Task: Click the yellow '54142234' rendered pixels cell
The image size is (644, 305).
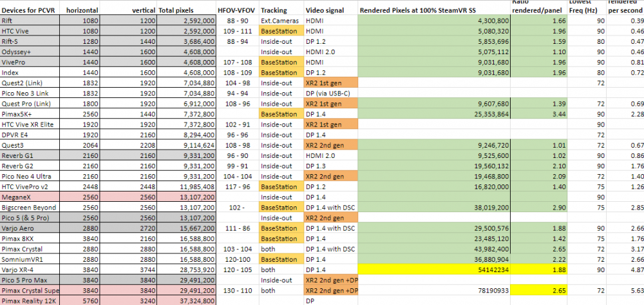Action: pos(434,270)
